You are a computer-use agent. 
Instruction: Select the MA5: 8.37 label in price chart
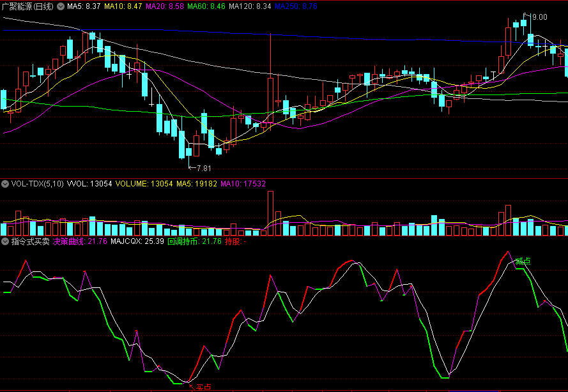pyautogui.click(x=84, y=6)
